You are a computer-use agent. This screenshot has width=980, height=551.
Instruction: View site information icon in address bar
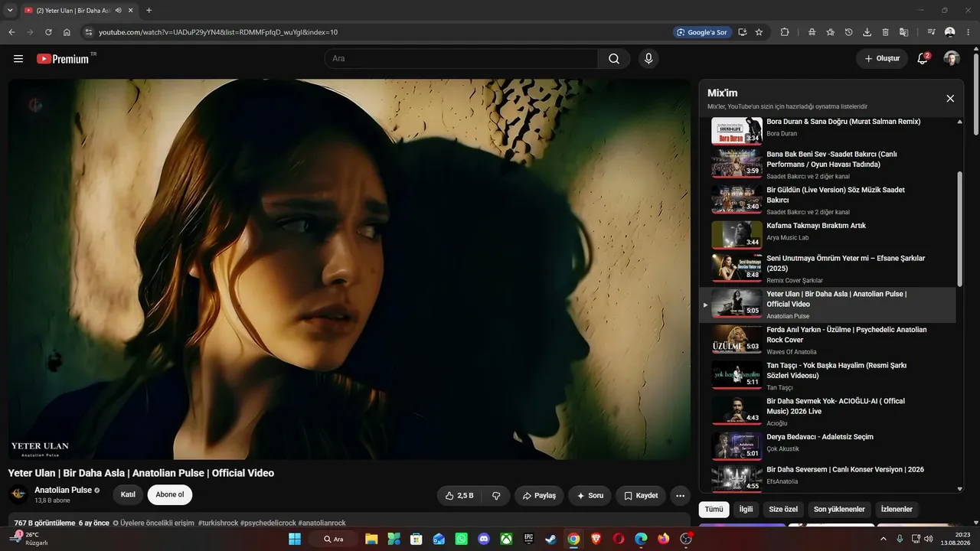coord(88,32)
